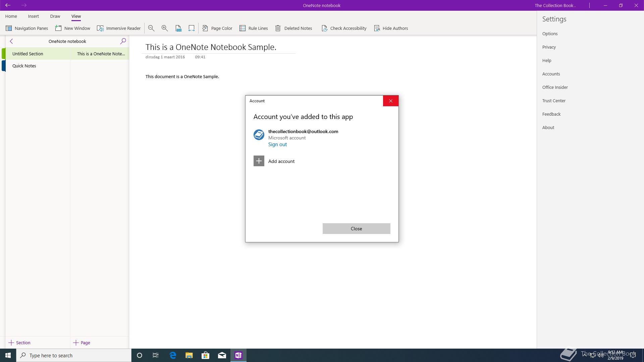The height and width of the screenshot is (362, 644).
Task: Open Cortana from taskbar
Action: pos(140,355)
